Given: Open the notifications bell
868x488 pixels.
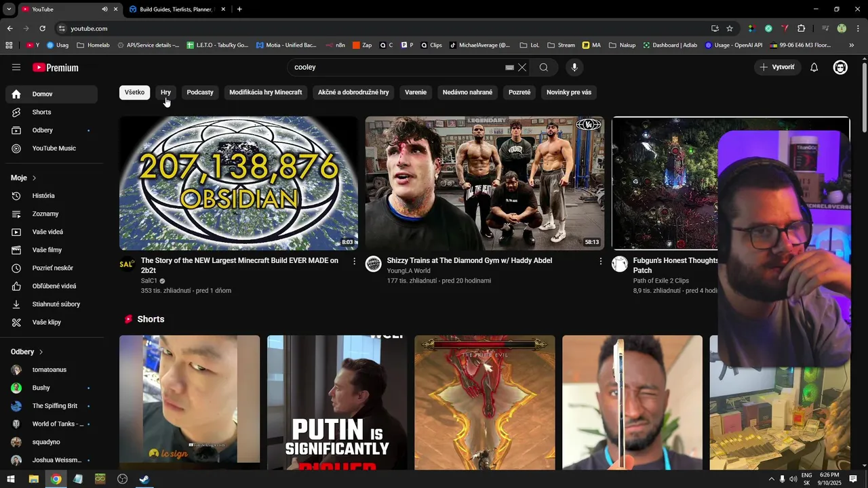Looking at the screenshot, I should click(814, 67).
